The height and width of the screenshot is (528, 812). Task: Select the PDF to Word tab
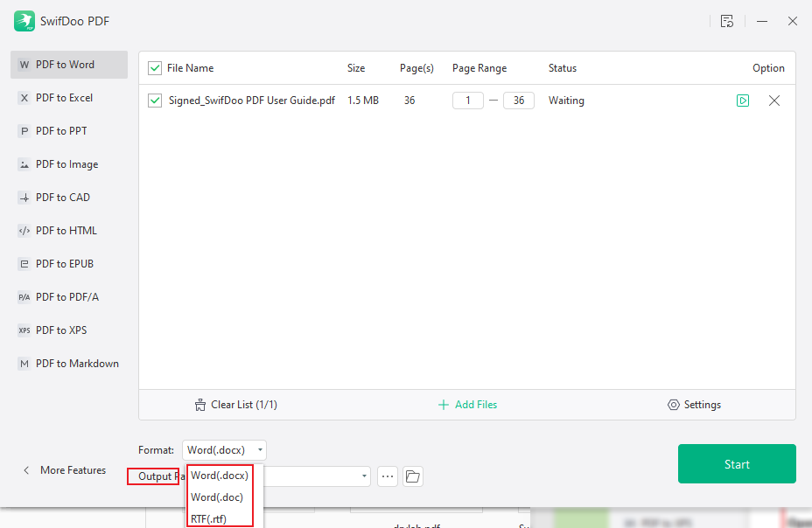(69, 65)
